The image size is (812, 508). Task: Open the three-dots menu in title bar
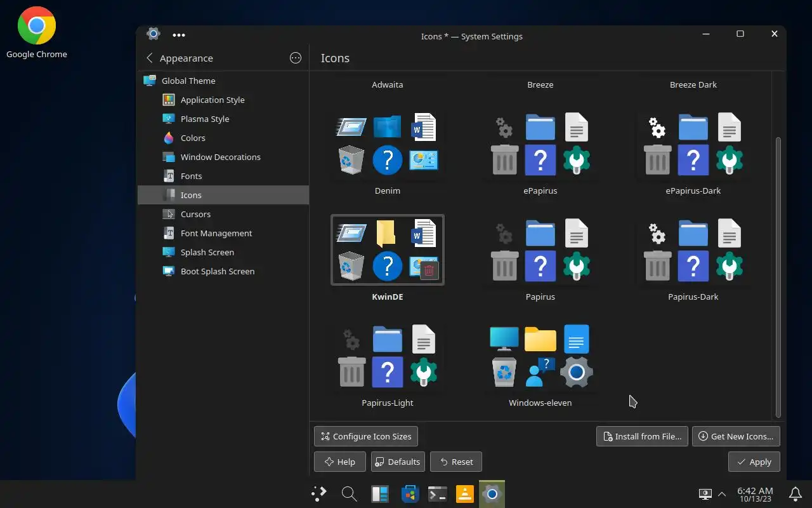pyautogui.click(x=179, y=35)
